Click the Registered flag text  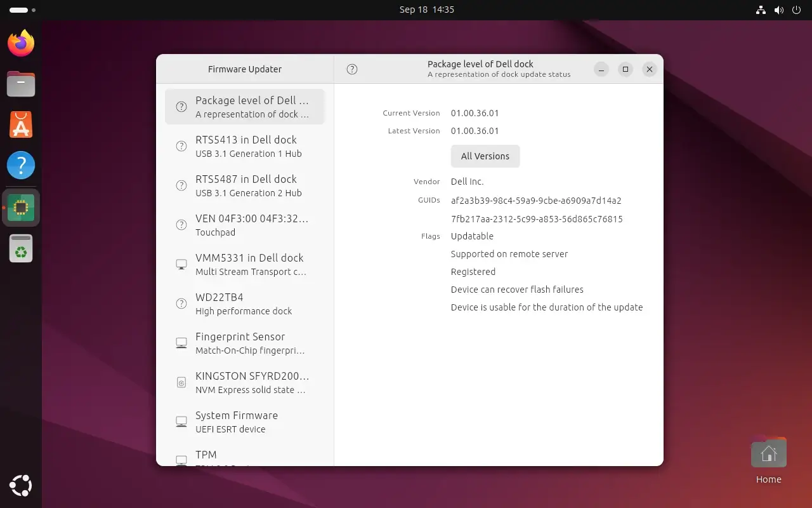click(x=473, y=272)
